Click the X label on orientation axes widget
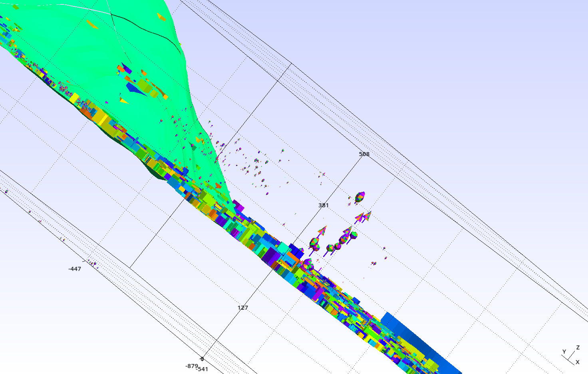This screenshot has width=588, height=374. pos(577,362)
